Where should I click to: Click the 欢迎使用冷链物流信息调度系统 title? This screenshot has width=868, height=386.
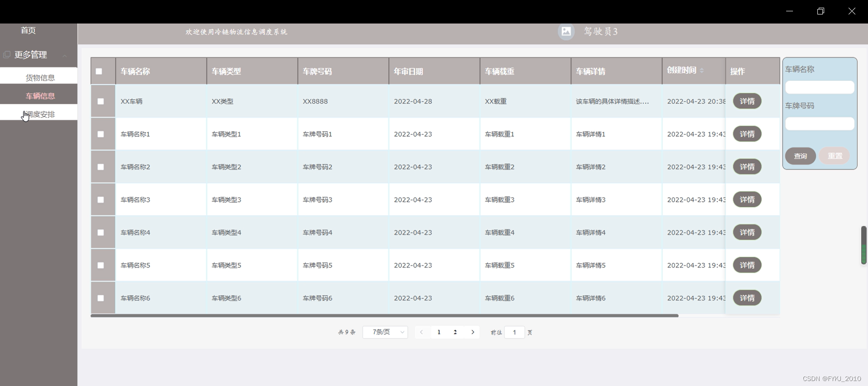click(236, 32)
